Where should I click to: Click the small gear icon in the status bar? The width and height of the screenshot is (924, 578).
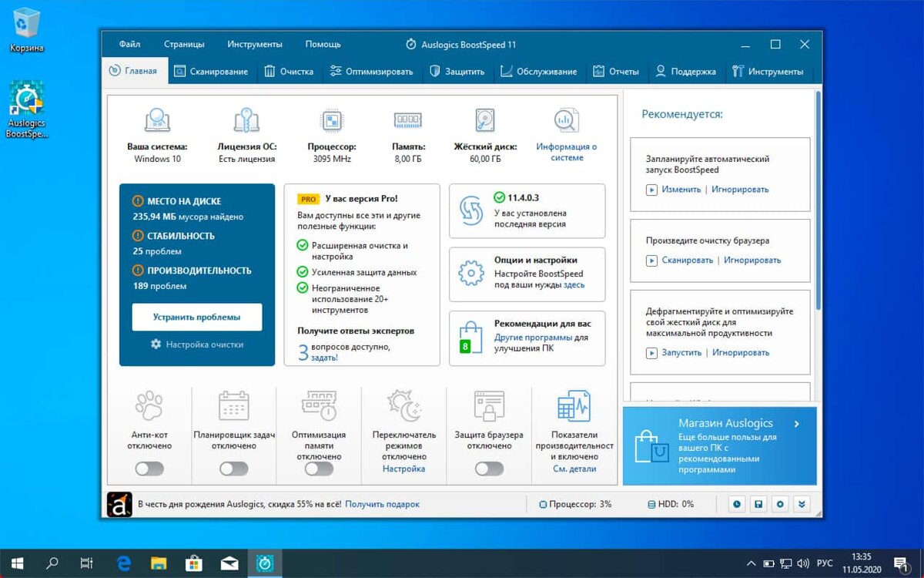780,504
